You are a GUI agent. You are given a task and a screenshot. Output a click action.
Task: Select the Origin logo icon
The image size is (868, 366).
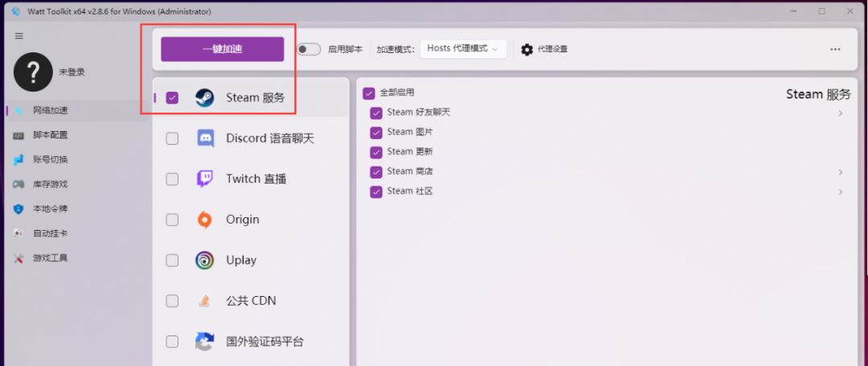click(204, 220)
